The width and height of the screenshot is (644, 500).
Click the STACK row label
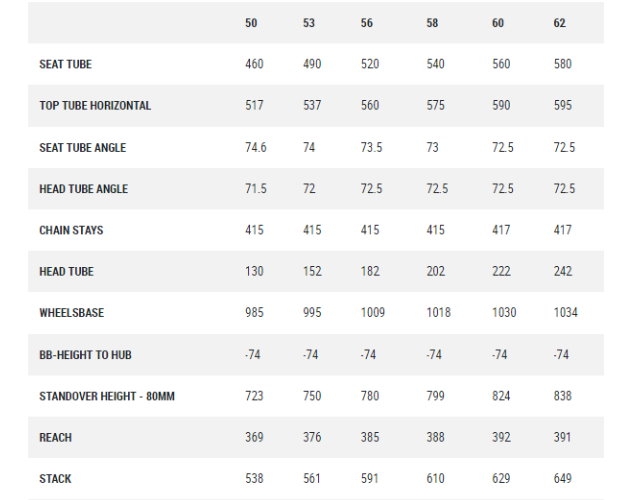click(56, 480)
